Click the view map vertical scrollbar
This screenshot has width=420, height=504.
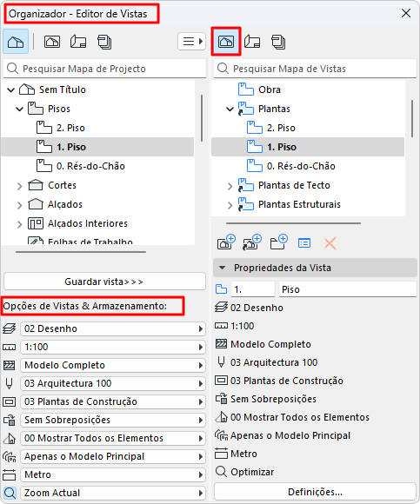coord(412,118)
